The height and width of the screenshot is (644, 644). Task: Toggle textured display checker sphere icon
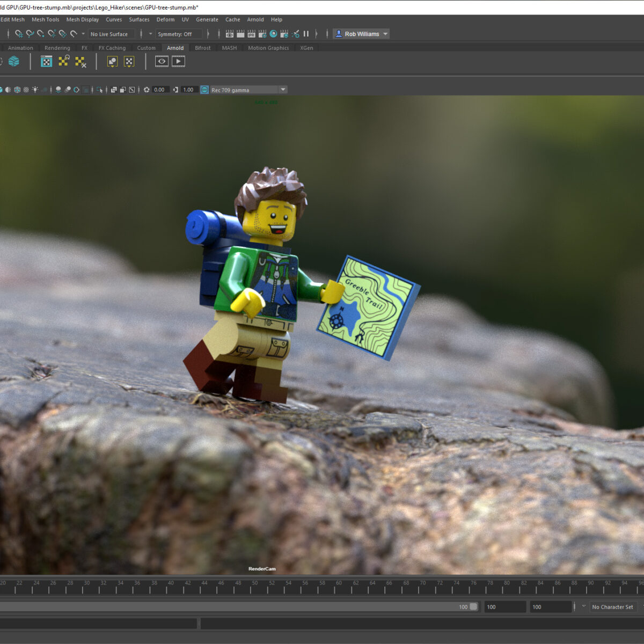click(26, 90)
